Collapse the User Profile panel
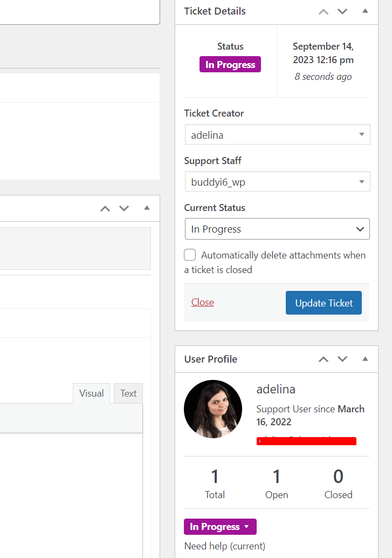 point(365,359)
